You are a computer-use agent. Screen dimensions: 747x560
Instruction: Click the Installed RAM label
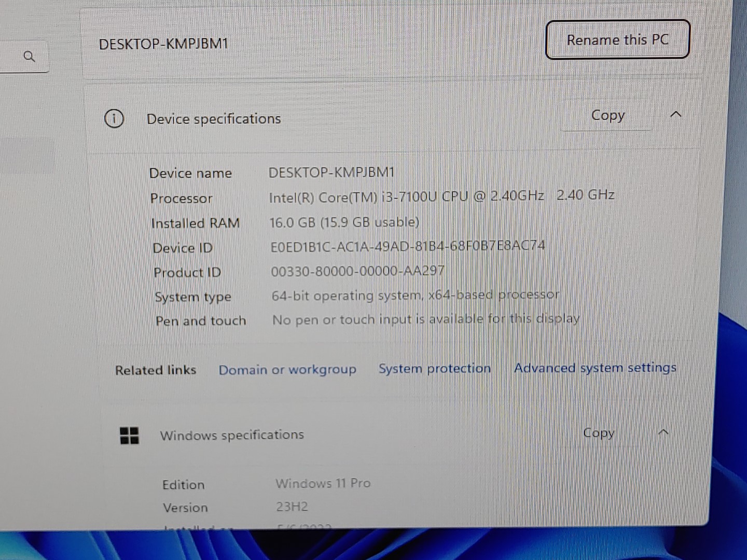point(195,223)
